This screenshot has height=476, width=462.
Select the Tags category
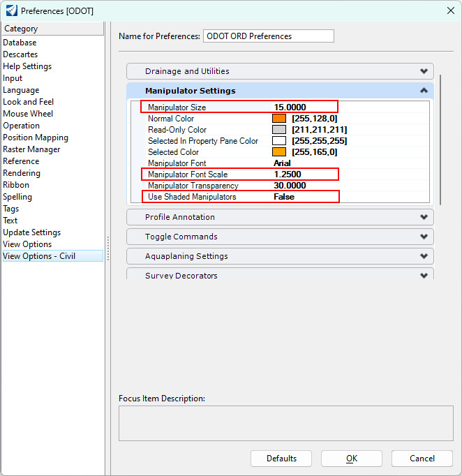[x=11, y=209]
